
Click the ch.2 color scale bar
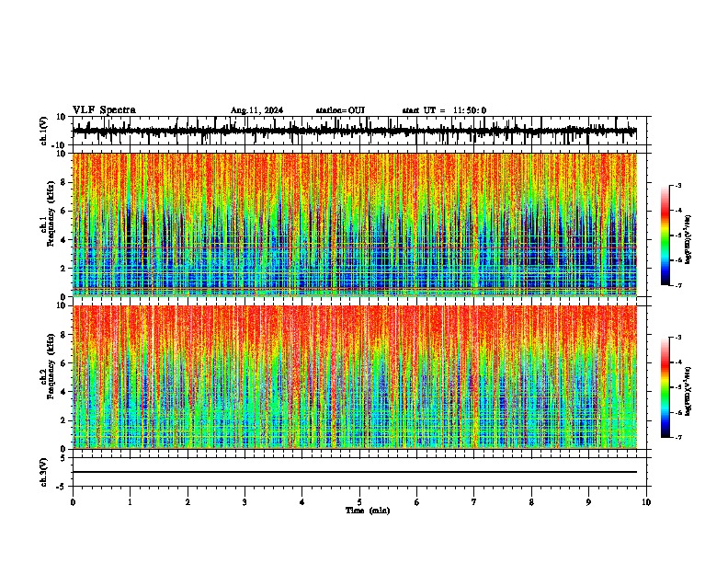tap(665, 387)
